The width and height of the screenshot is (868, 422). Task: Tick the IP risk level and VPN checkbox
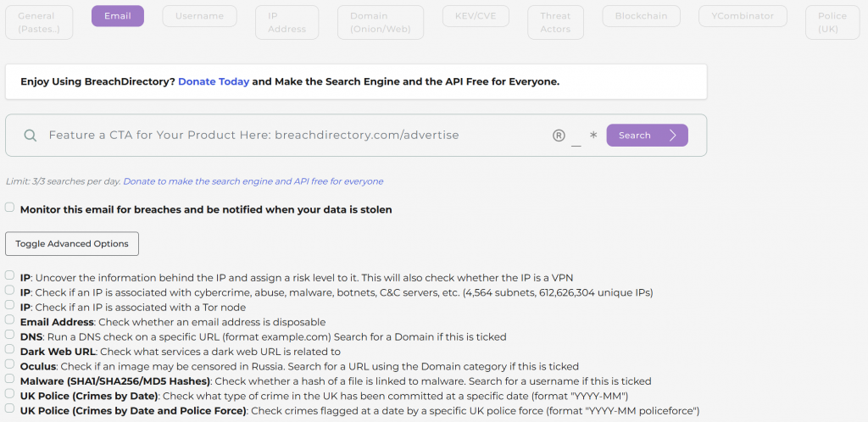(x=9, y=275)
